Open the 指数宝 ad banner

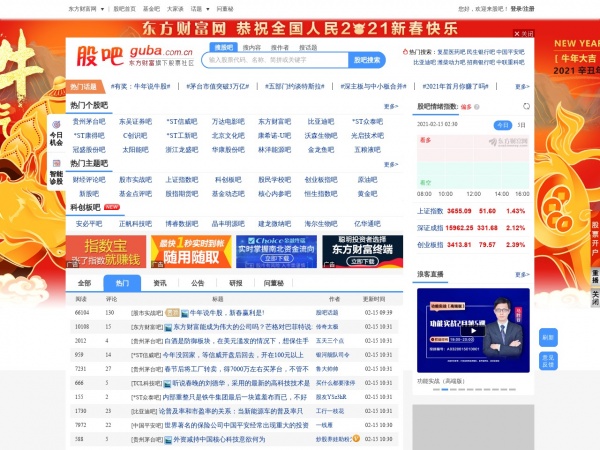106,251
